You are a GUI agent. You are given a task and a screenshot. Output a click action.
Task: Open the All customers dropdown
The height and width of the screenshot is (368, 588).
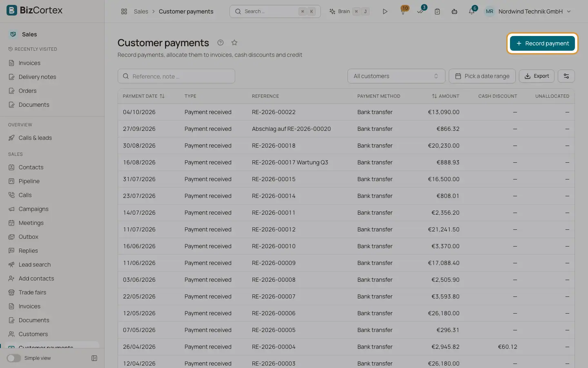[x=396, y=76]
